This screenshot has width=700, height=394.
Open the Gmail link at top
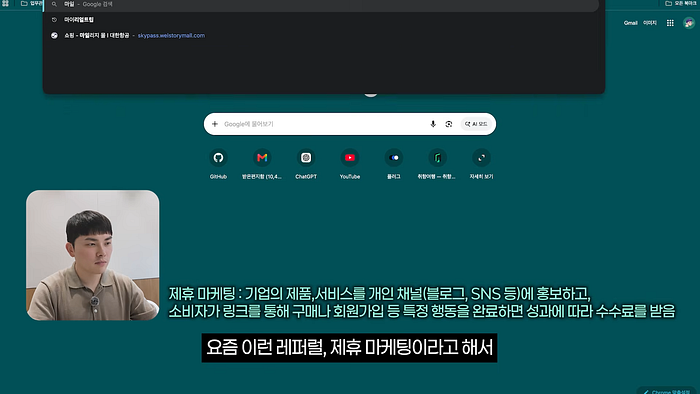click(630, 23)
